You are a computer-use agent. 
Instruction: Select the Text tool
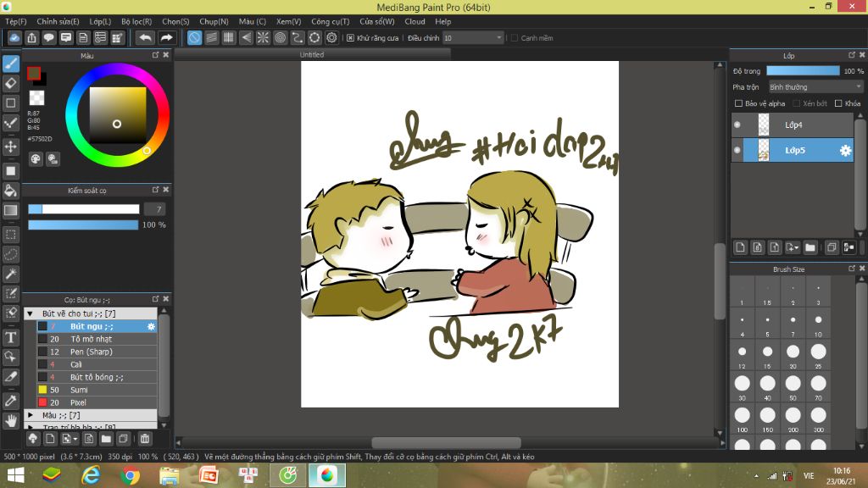(10, 337)
